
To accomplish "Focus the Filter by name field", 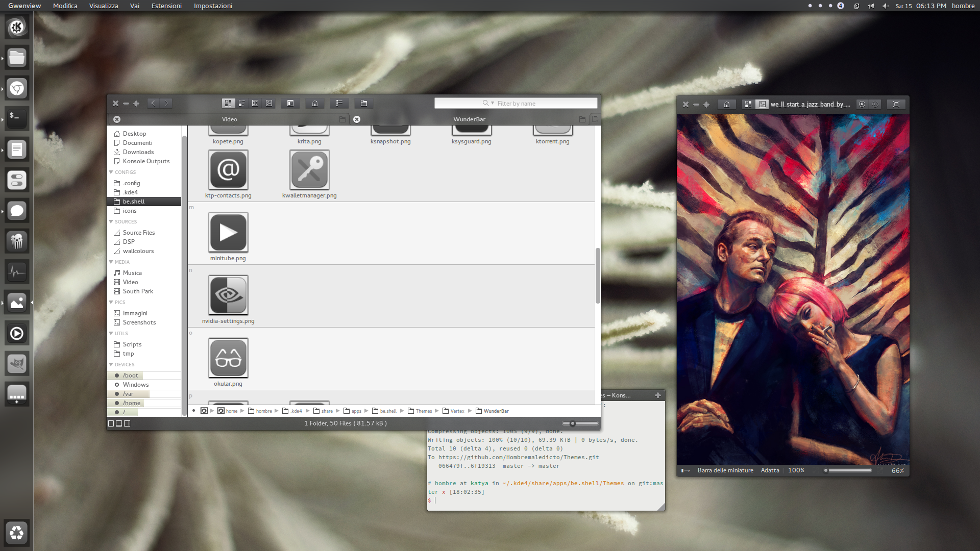I will [x=516, y=103].
